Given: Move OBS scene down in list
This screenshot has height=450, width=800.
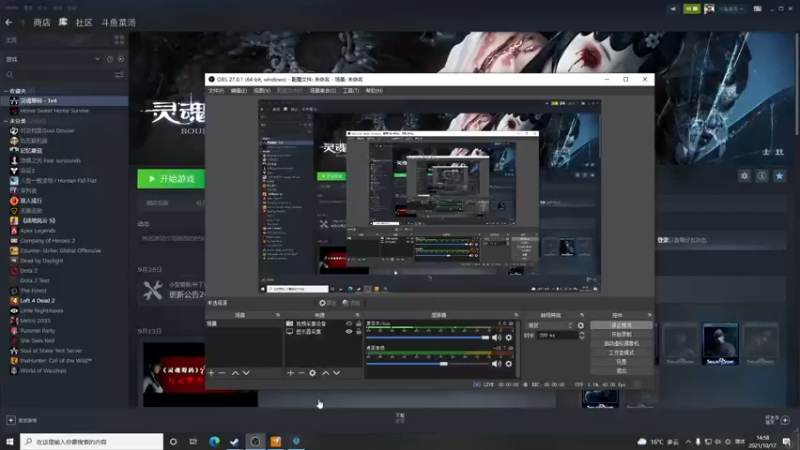Looking at the screenshot, I should pos(246,373).
